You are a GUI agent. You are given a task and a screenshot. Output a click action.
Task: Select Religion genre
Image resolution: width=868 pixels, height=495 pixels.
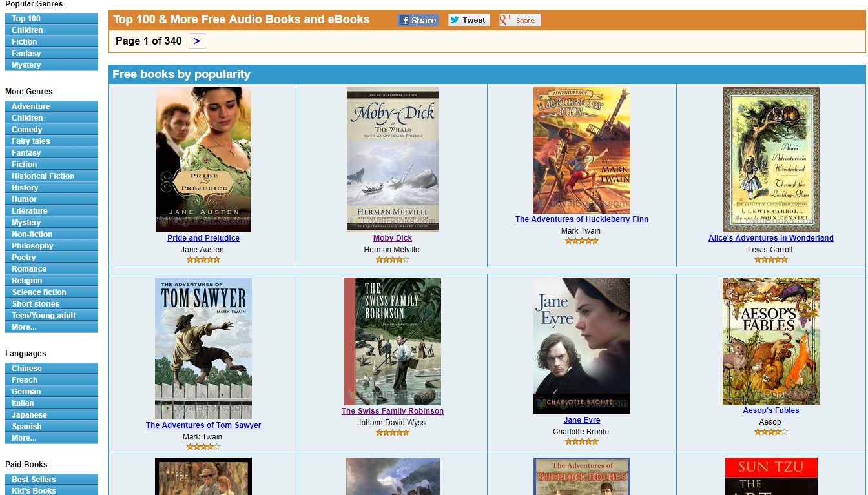point(52,281)
